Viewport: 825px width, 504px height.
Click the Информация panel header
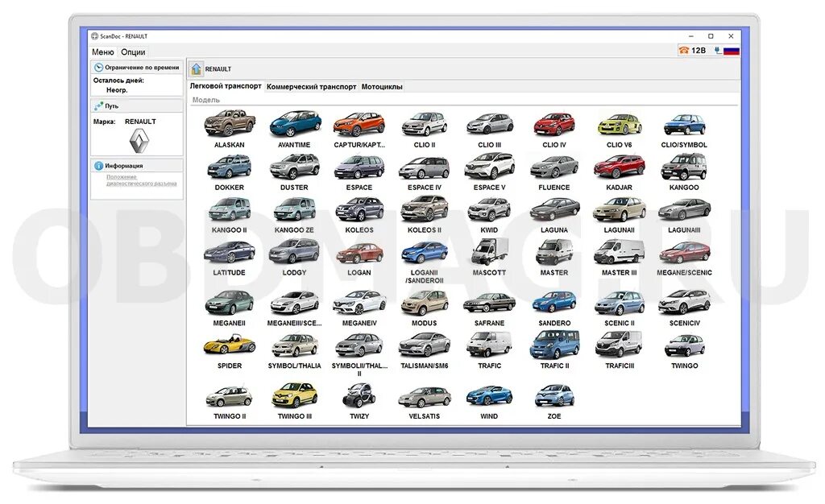[x=137, y=166]
